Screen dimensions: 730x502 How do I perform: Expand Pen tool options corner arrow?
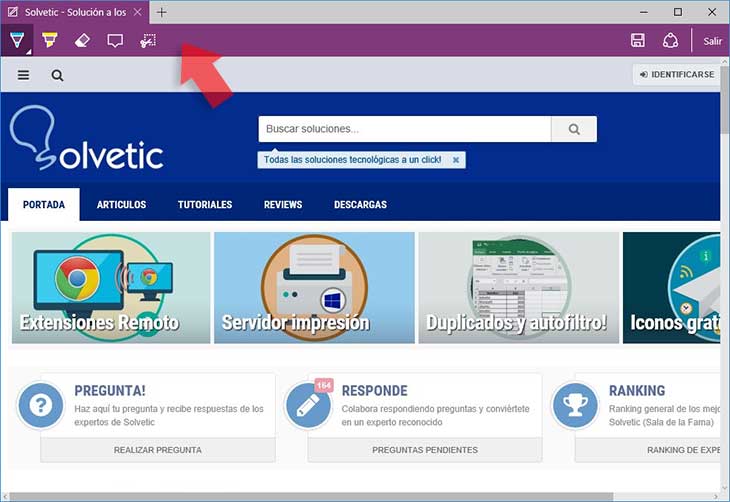coord(29,52)
